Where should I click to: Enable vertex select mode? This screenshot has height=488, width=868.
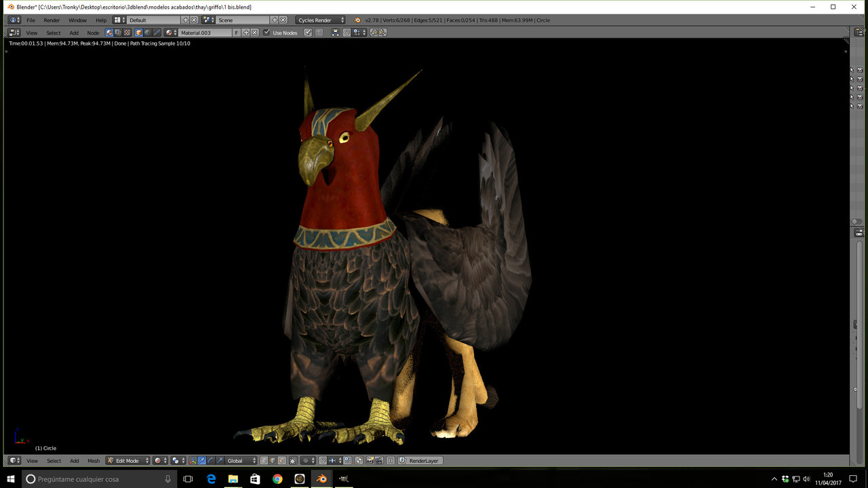(x=264, y=460)
